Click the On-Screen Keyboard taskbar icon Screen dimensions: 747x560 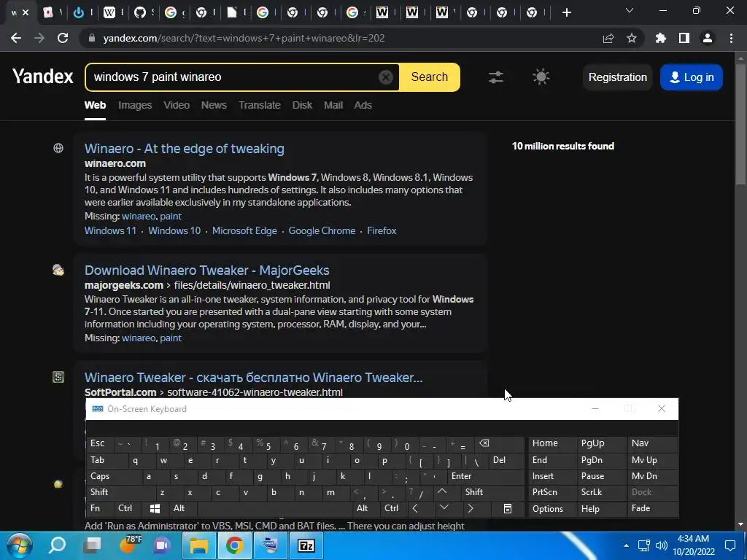coord(270,545)
